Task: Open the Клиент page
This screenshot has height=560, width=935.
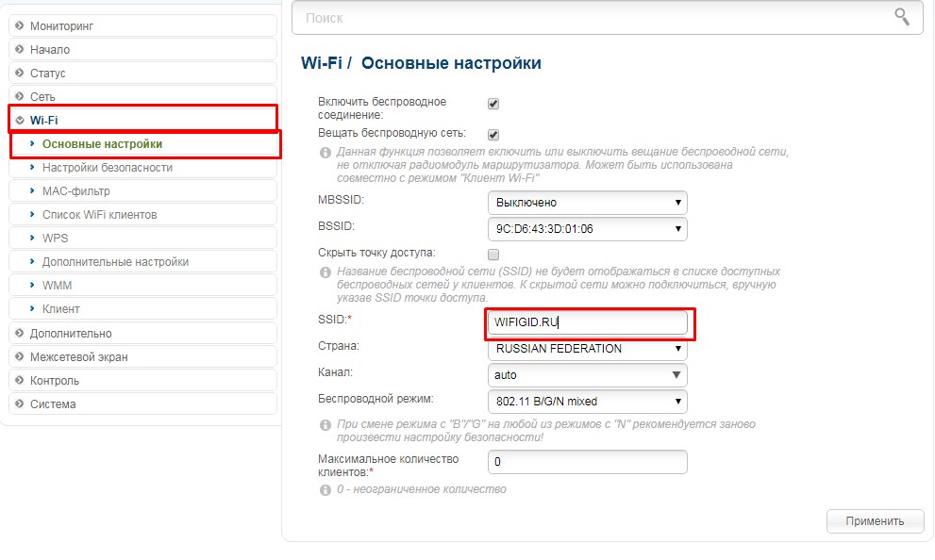Action: (x=143, y=309)
